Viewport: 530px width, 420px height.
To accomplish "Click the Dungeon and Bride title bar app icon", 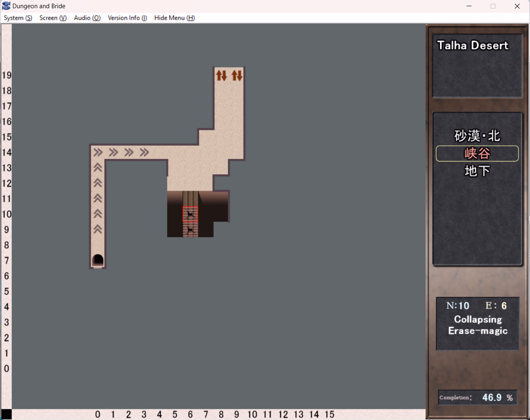I will click(x=6, y=6).
